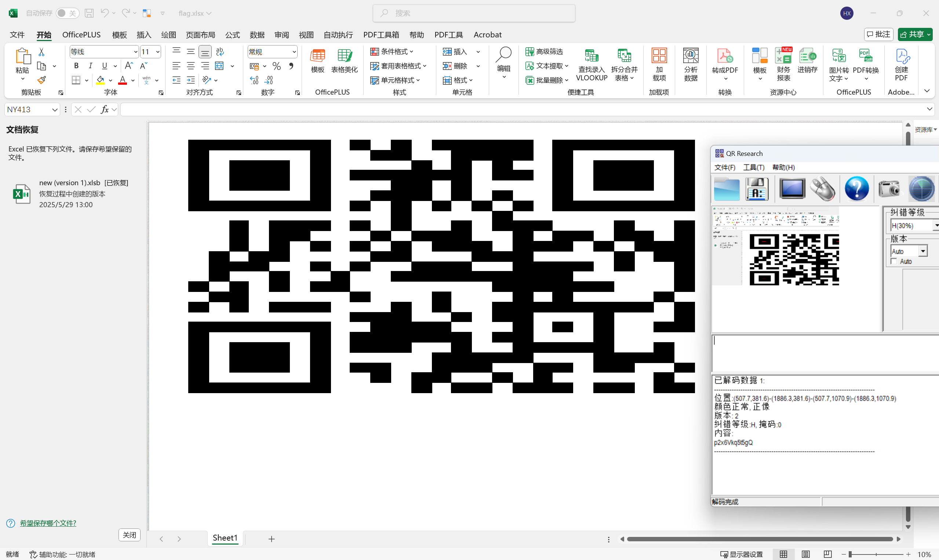Click the increase decimal icon
This screenshot has height=560, width=939.
point(254,80)
